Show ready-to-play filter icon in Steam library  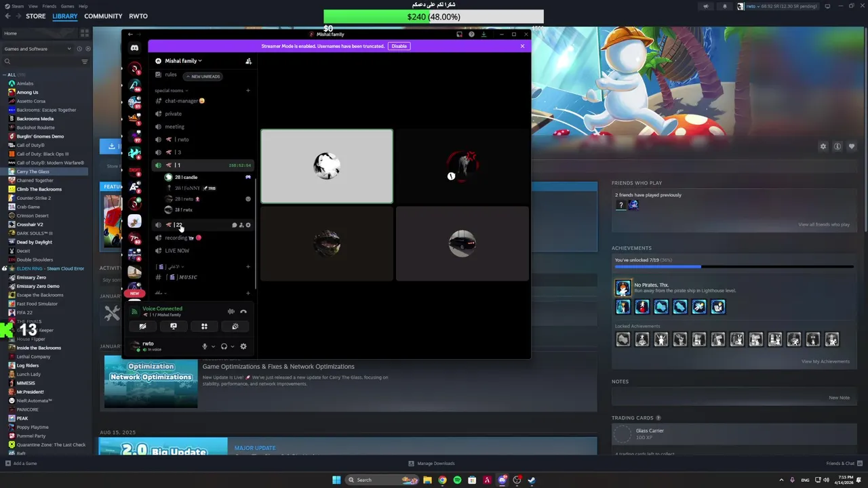coord(87,49)
